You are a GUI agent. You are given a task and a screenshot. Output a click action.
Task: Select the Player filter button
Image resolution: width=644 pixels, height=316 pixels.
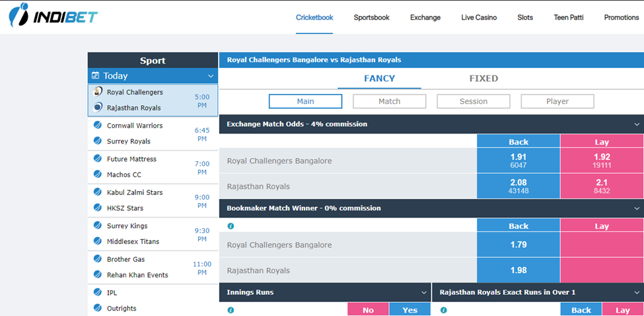(x=557, y=102)
